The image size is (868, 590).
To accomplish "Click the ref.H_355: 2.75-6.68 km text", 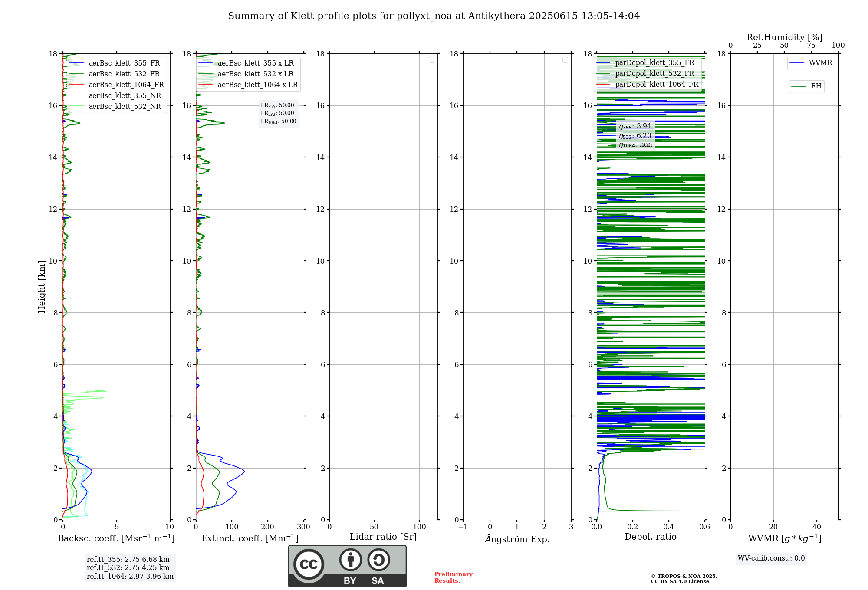I will pos(128,560).
